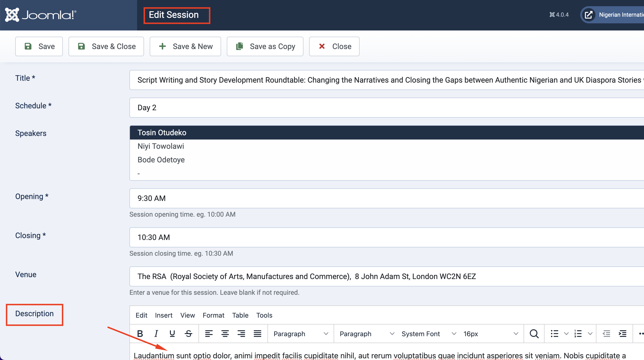Click the Title input field
The image size is (644, 360).
pos(387,80)
